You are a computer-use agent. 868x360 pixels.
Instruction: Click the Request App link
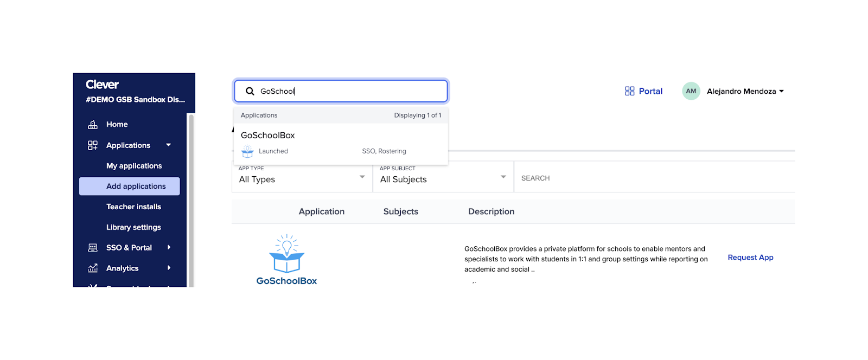coord(751,258)
